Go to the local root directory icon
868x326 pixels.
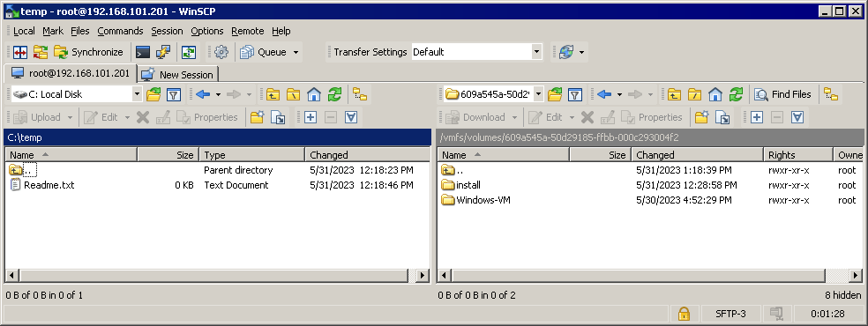point(293,94)
